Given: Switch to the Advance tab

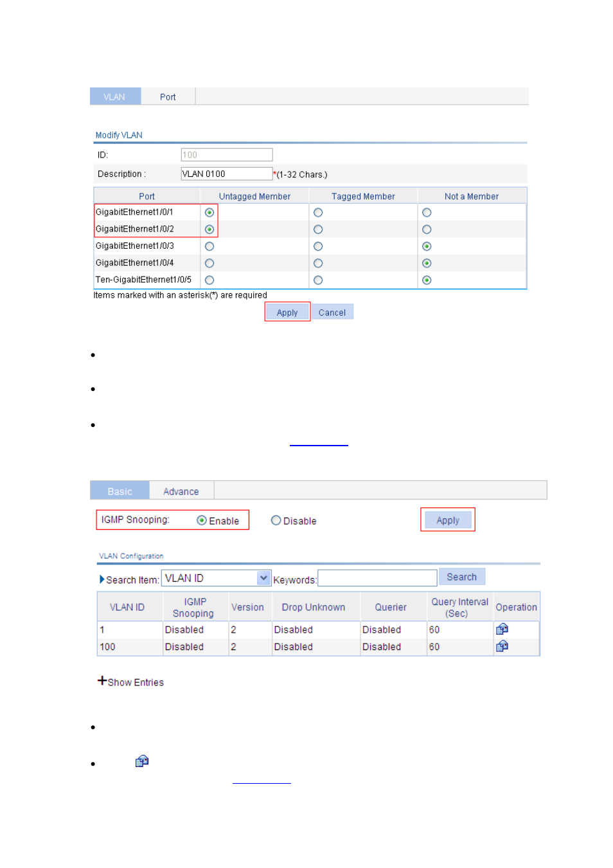Looking at the screenshot, I should click(x=181, y=491).
